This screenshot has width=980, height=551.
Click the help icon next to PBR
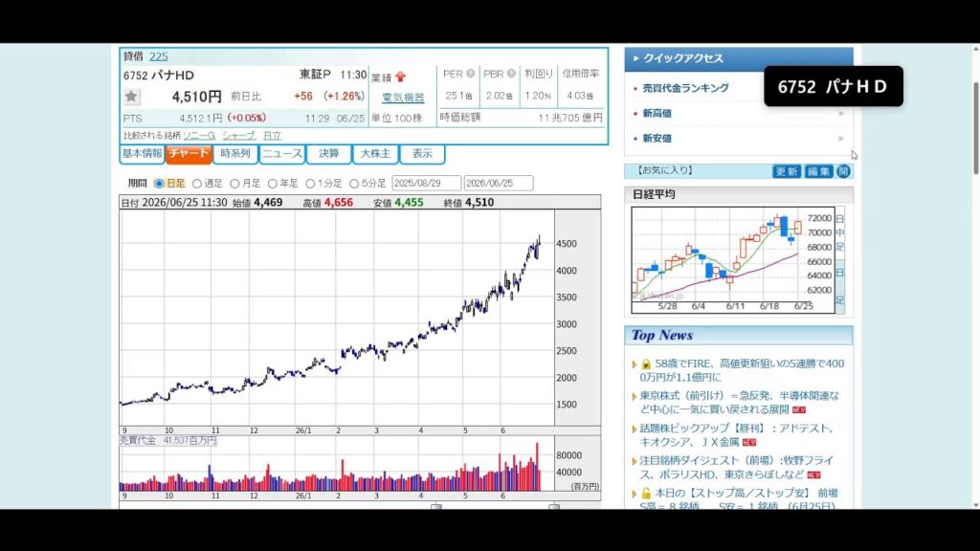(511, 74)
